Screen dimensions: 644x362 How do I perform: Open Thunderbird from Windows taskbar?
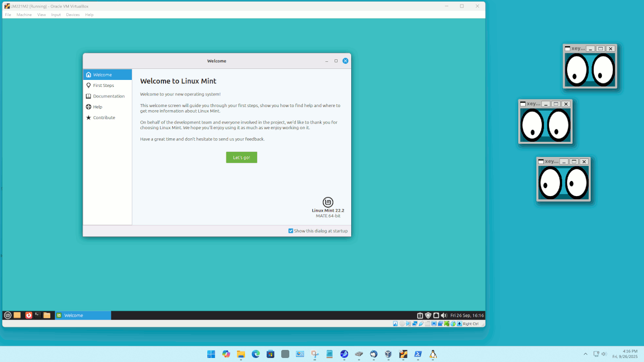coord(373,354)
